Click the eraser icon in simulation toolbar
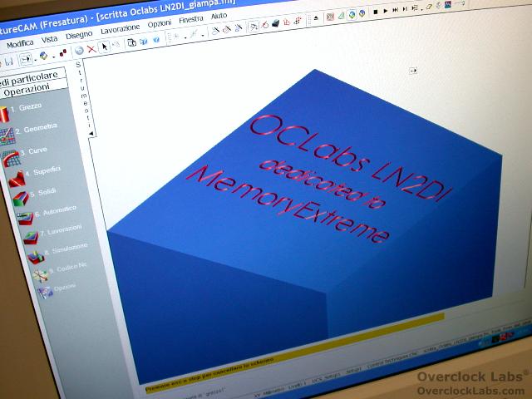 point(430,7)
